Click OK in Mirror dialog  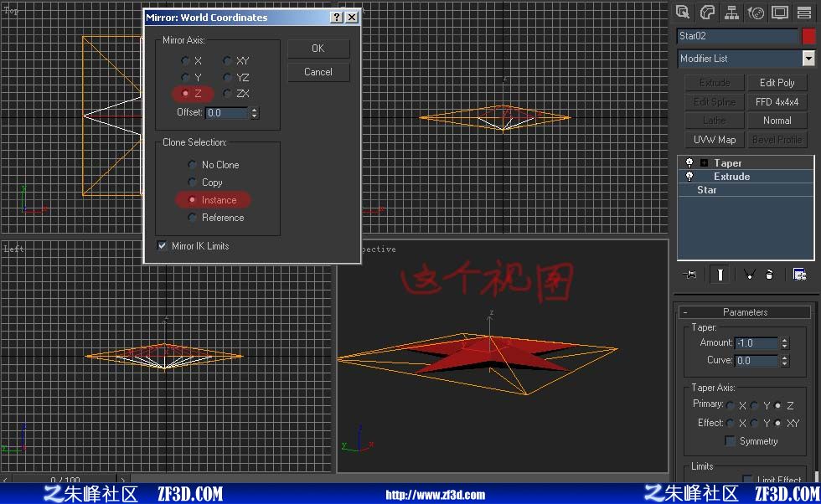pos(318,49)
